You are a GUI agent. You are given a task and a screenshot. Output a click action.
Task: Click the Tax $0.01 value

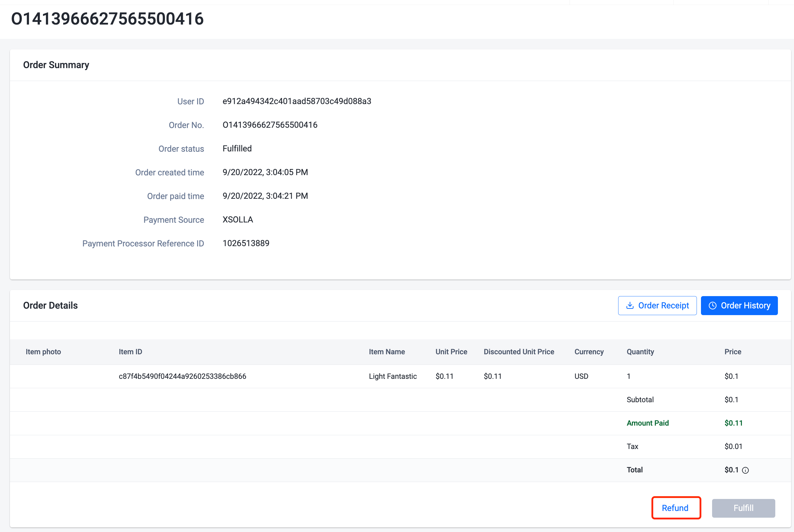point(733,447)
